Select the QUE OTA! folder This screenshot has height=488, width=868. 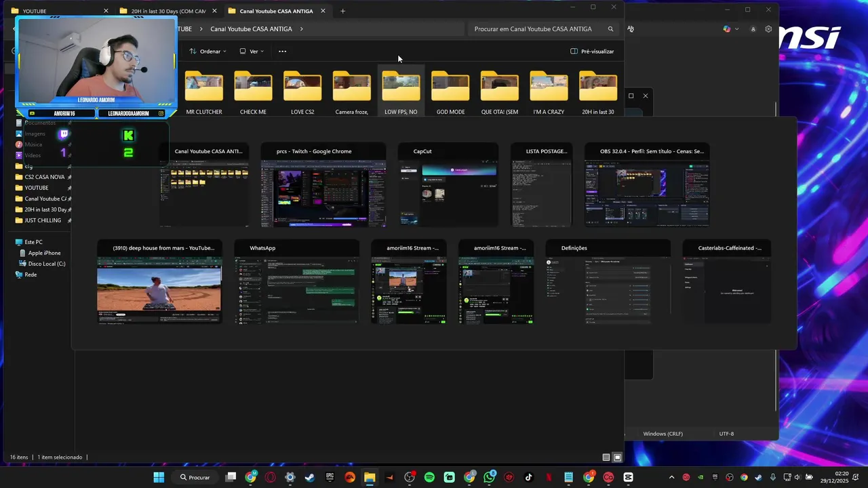point(500,91)
